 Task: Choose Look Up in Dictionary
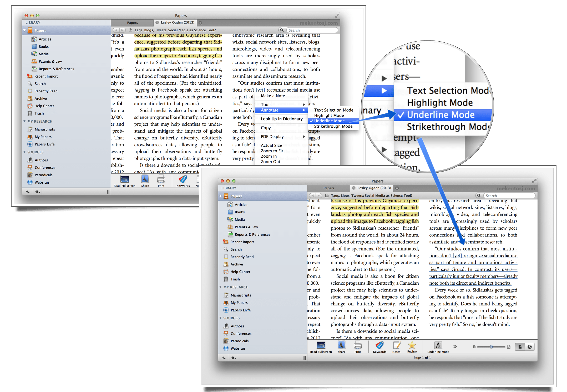pos(281,119)
